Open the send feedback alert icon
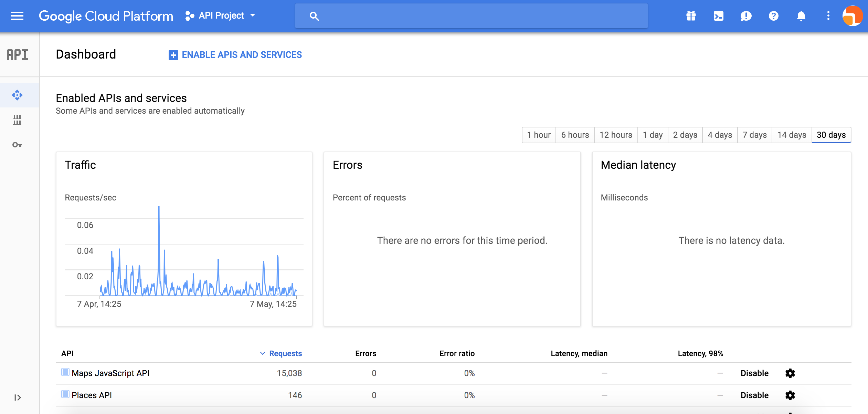 [x=746, y=16]
